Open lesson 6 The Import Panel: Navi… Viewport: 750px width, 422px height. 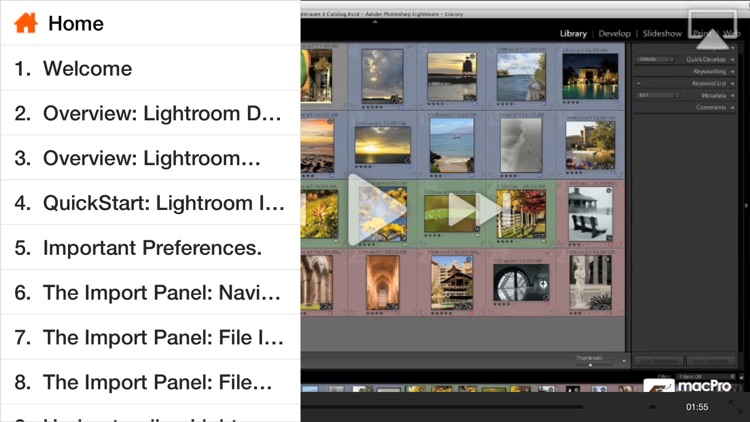click(x=150, y=292)
